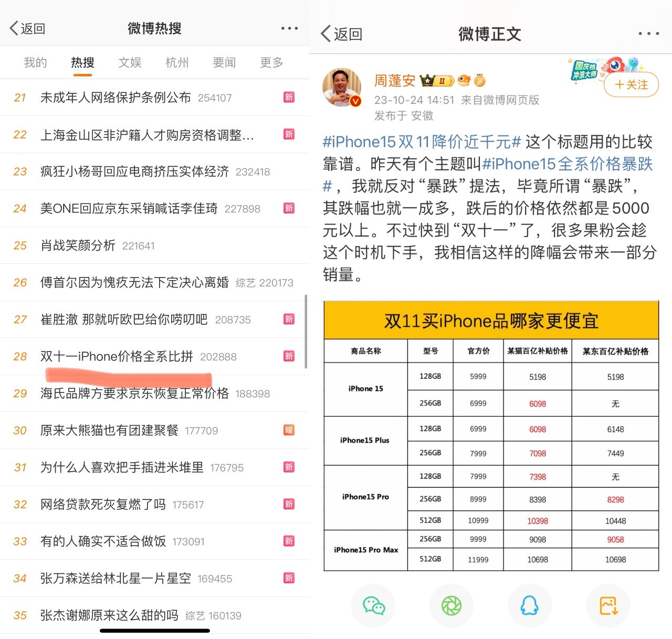672x639 pixels.
Task: Open 周蓬安's profile avatar
Action: point(342,87)
